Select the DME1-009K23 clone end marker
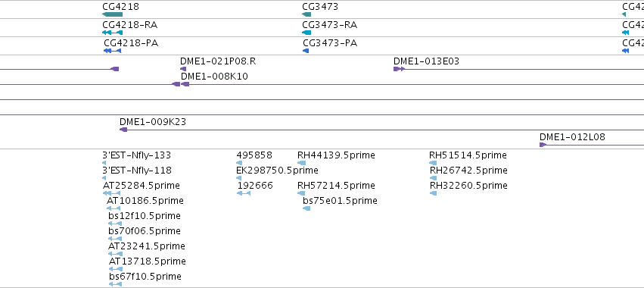 point(123,130)
